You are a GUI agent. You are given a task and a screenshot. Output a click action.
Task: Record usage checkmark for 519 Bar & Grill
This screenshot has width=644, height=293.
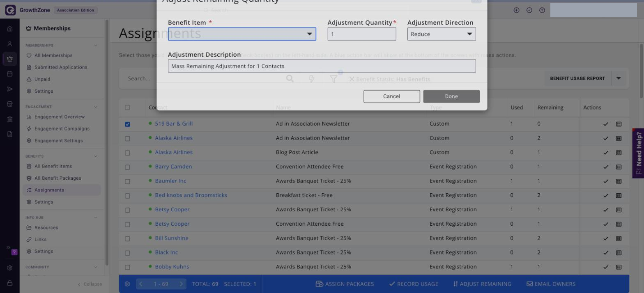click(x=606, y=124)
